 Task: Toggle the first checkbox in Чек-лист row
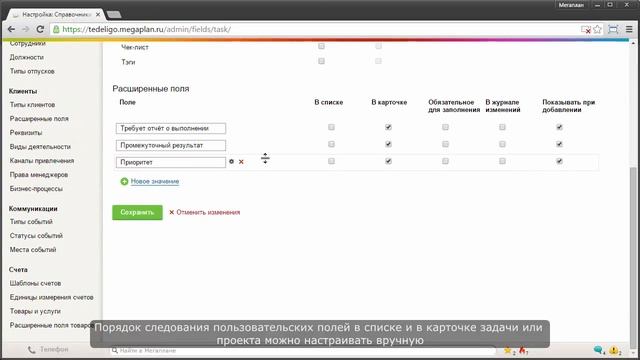322,46
